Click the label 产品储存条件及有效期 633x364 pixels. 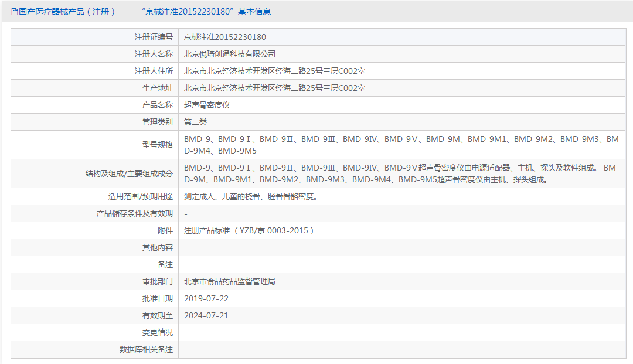pyautogui.click(x=134, y=213)
